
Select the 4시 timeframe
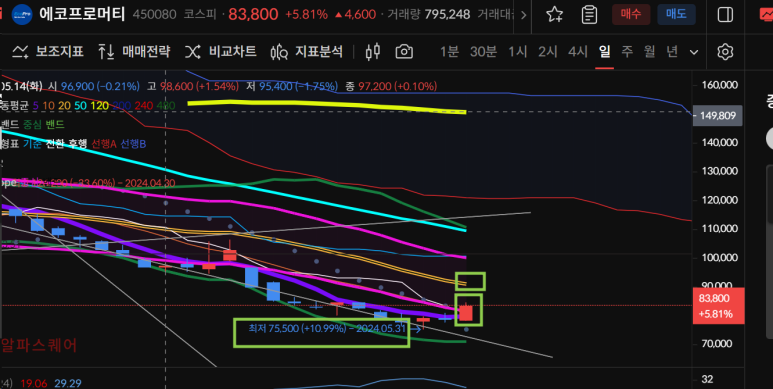(x=578, y=51)
